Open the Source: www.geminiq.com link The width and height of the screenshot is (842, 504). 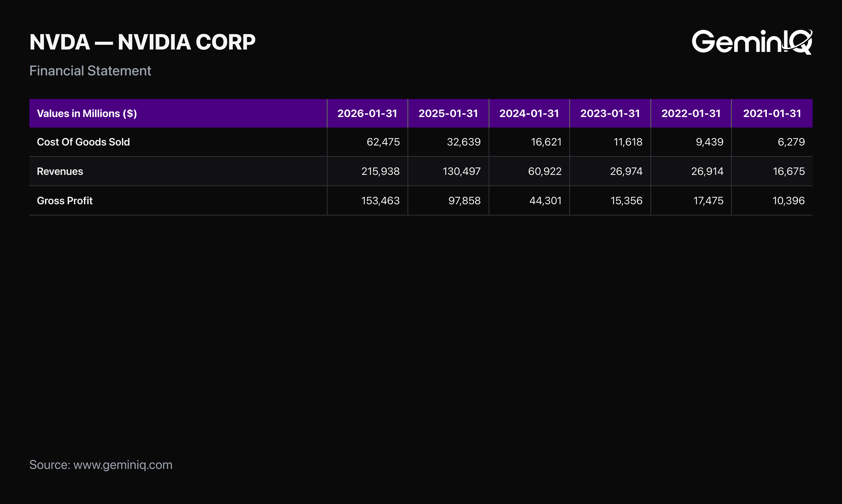pos(101,465)
